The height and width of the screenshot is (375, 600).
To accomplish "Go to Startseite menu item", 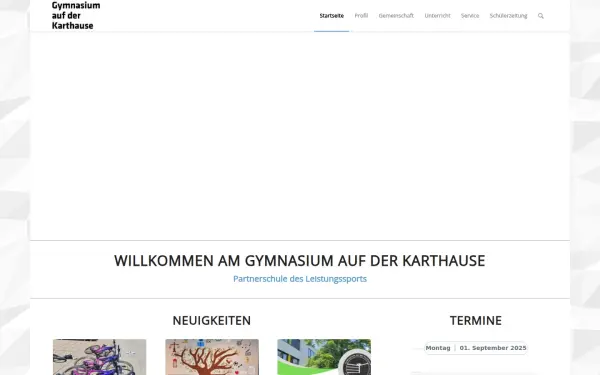I will coord(332,16).
